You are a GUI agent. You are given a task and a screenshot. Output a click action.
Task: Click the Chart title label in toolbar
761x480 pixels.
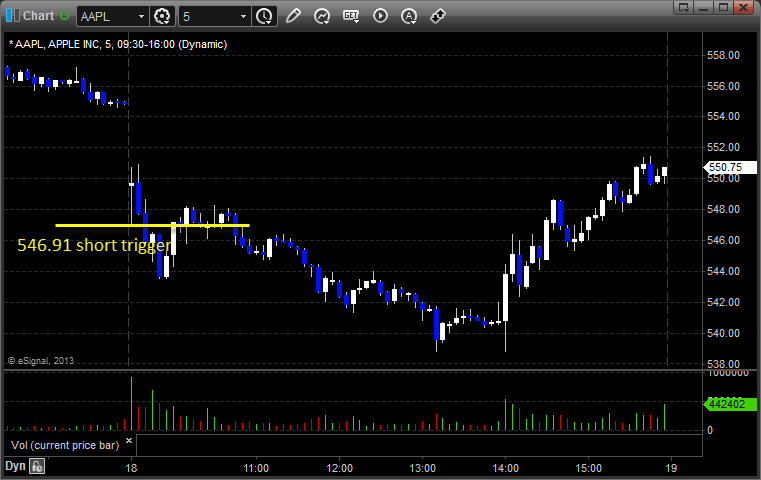pyautogui.click(x=38, y=16)
